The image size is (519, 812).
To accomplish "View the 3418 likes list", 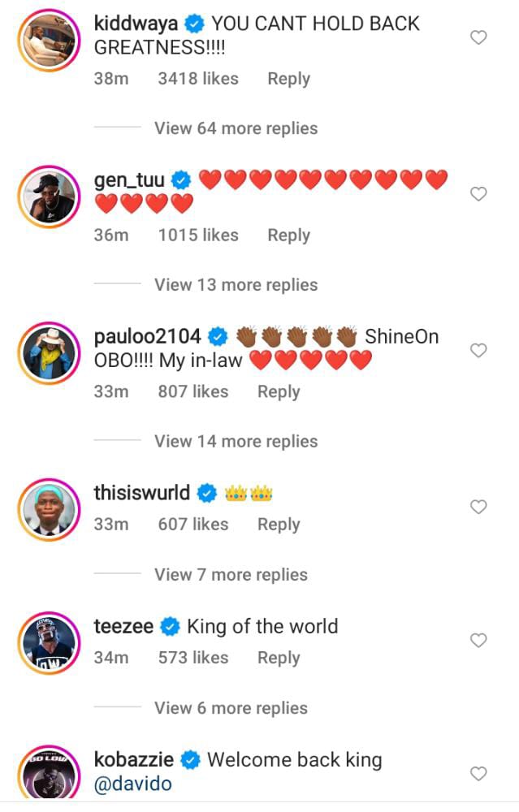I will [198, 79].
